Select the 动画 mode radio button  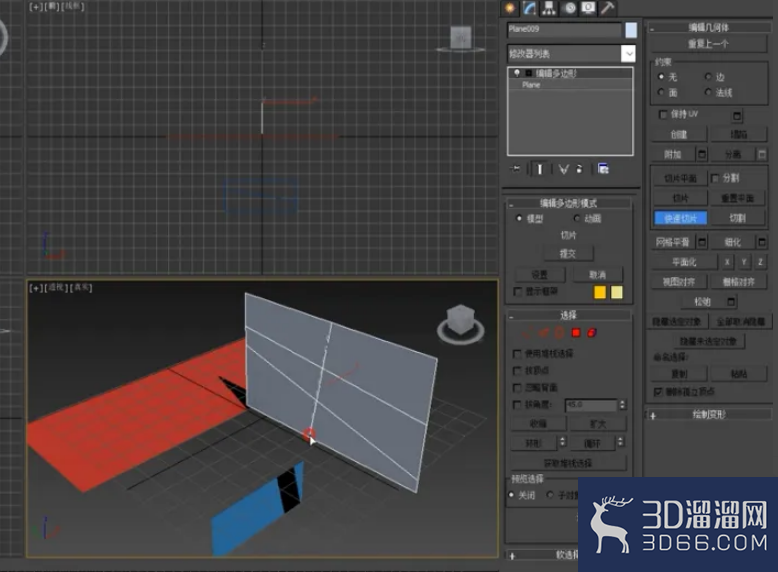coord(577,218)
